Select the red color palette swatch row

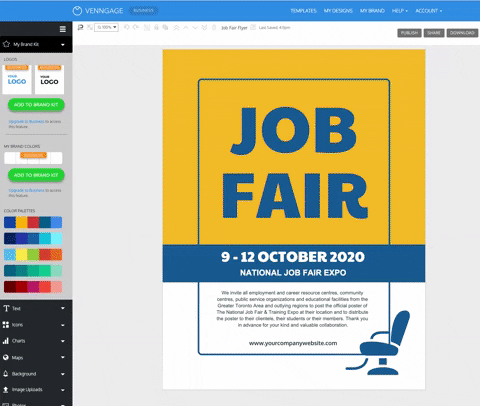click(33, 287)
